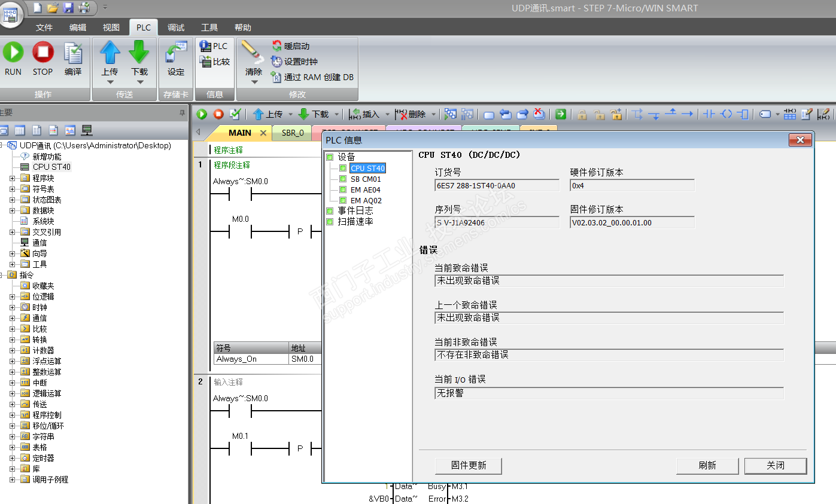
Task: Close the MAIN editor tab
Action: 263,133
